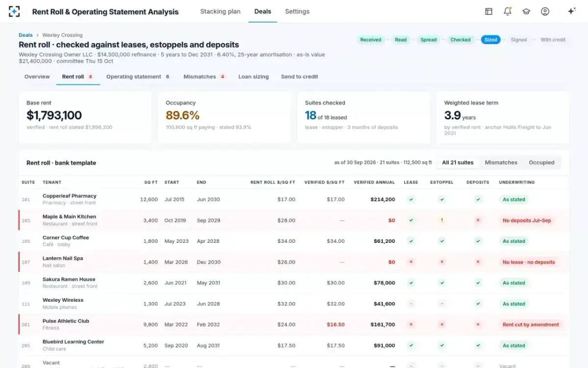Click Rent cut by amendment badge
This screenshot has width=588, height=368.
pyautogui.click(x=531, y=325)
